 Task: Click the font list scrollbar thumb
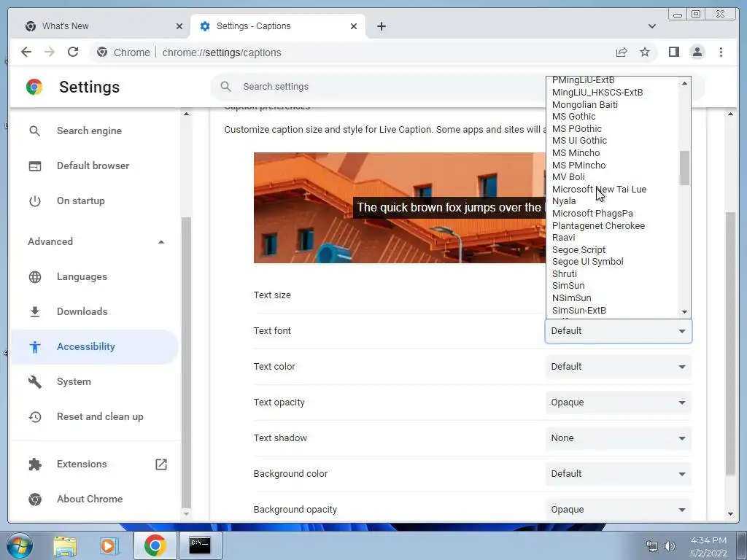pos(684,168)
